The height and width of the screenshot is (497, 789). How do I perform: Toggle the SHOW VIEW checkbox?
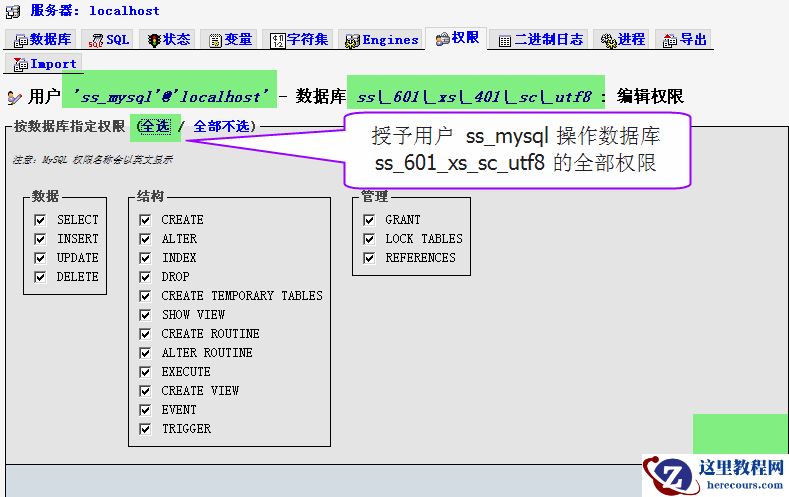point(145,315)
